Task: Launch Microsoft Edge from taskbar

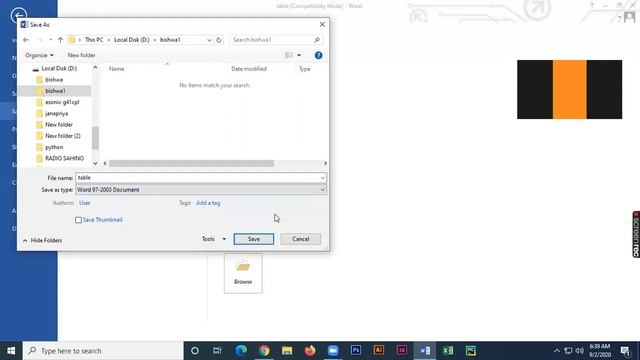Action: (x=241, y=351)
